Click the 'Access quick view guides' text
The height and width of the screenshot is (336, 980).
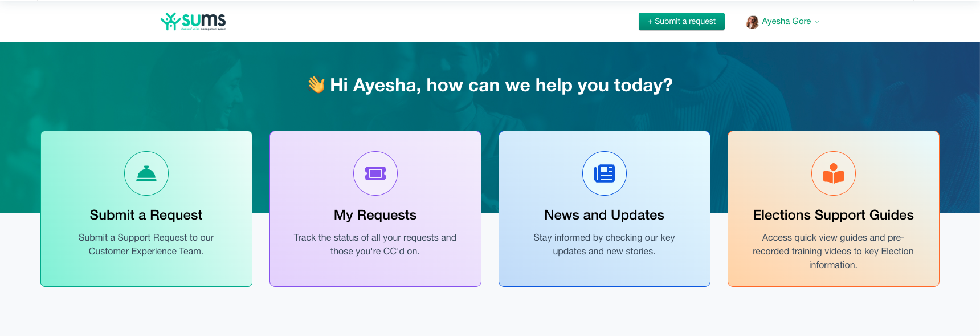(834, 238)
